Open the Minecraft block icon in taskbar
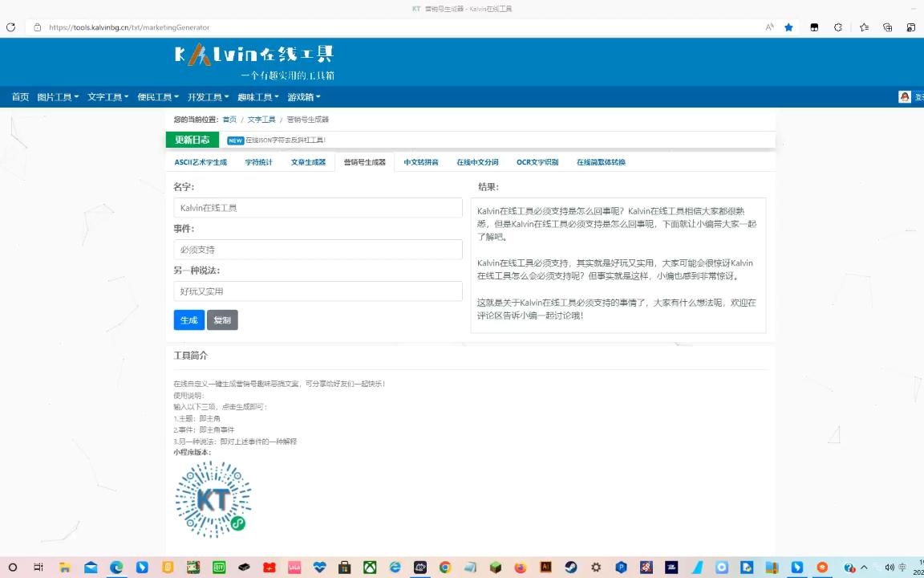The image size is (924, 578). coord(496,568)
